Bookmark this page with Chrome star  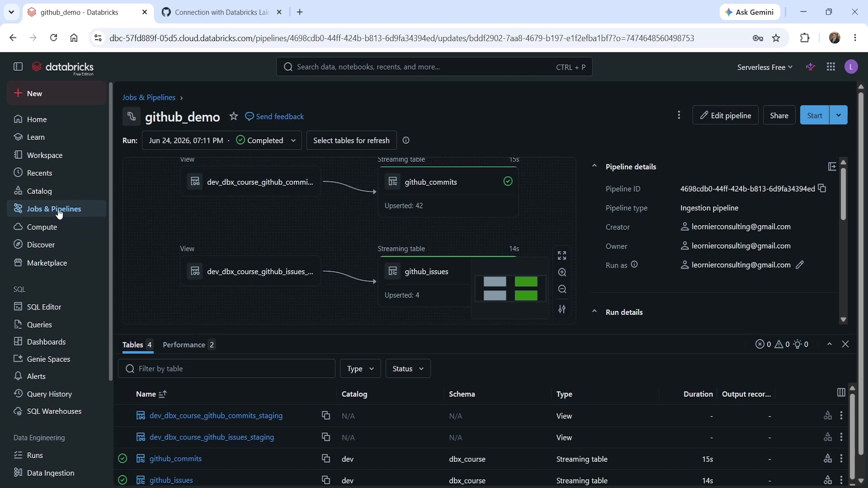click(x=776, y=38)
